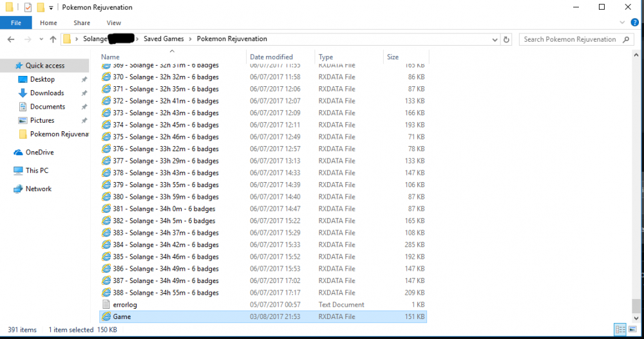Image resolution: width=644 pixels, height=339 pixels.
Task: Click Solange in the address path
Action: coord(95,39)
